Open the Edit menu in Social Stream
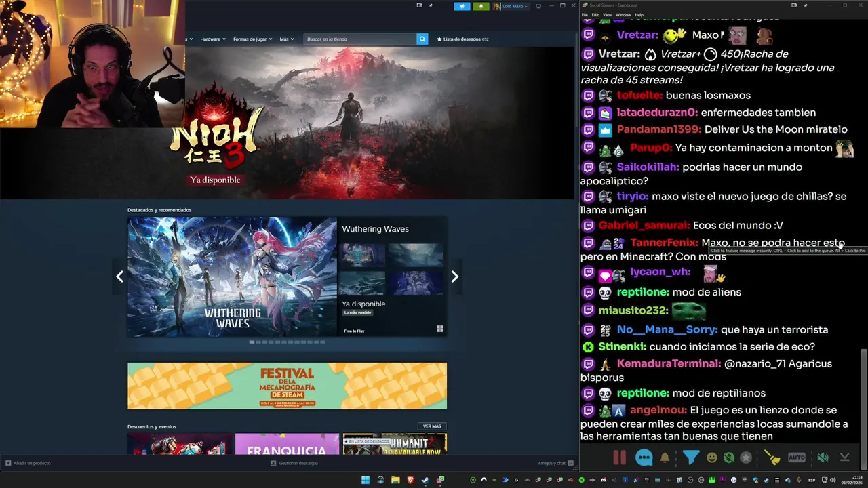 click(x=595, y=15)
